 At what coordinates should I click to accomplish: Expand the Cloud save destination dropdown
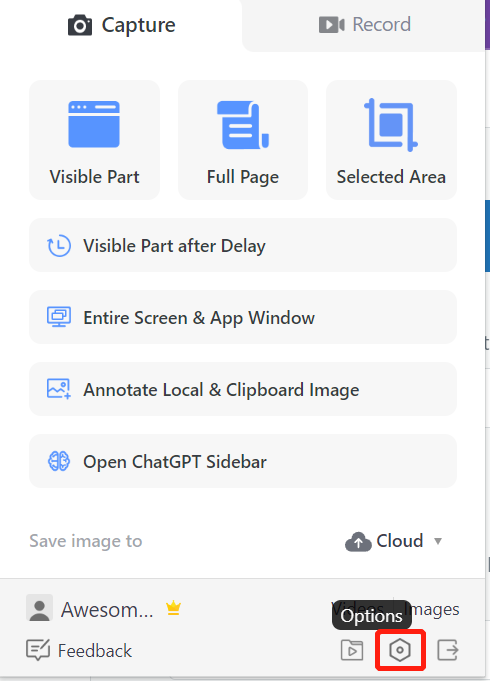tap(394, 541)
